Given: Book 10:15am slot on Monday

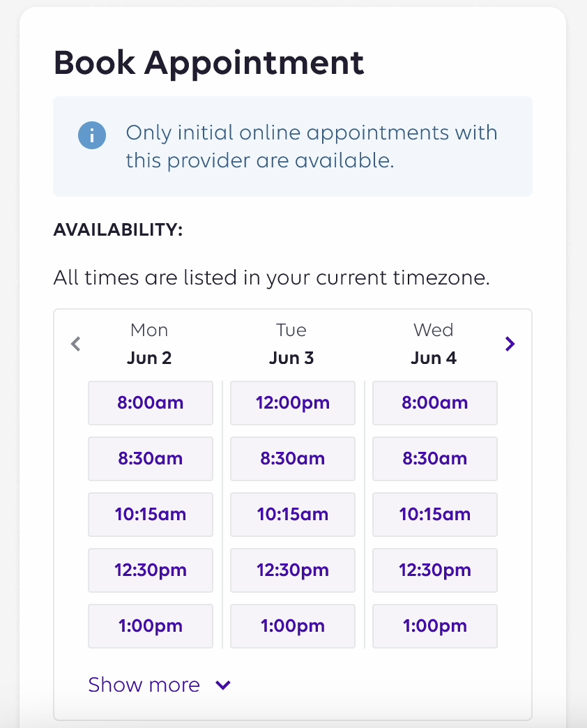Looking at the screenshot, I should pos(151,515).
